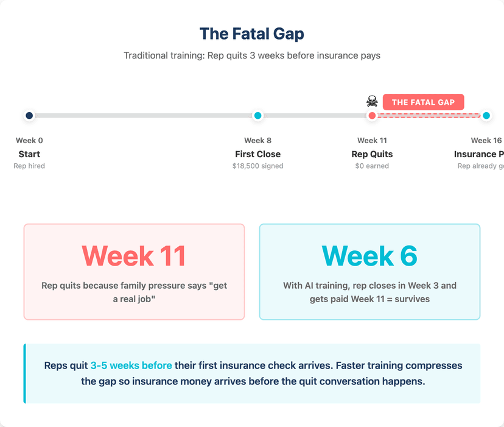Click the red Week 11 Rep Quits dot
This screenshot has width=504, height=427.
372,116
